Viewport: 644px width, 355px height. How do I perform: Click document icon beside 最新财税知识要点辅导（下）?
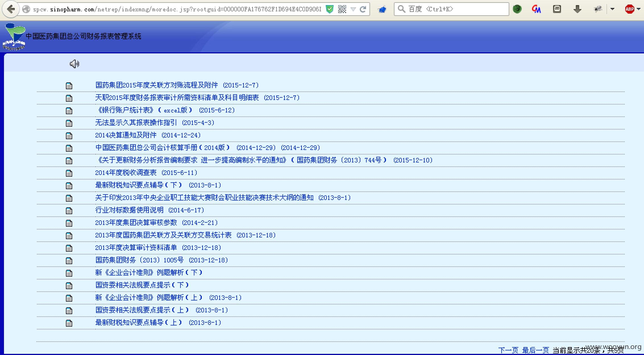(69, 185)
